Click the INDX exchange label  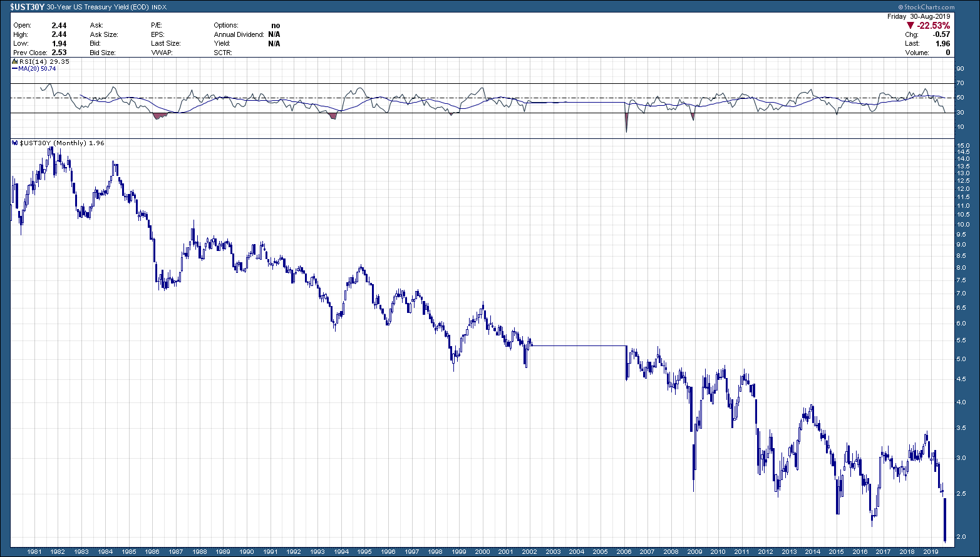[x=159, y=8]
